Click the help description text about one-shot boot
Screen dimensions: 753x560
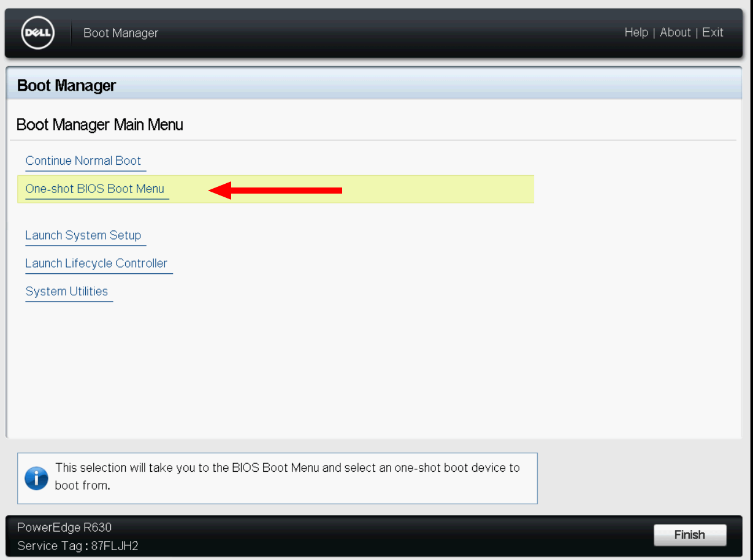pyautogui.click(x=287, y=477)
